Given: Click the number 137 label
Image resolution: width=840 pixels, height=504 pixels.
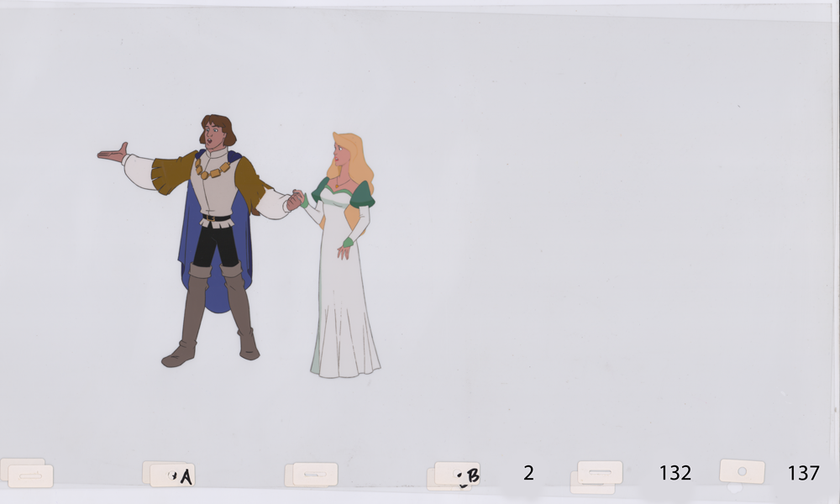Looking at the screenshot, I should coord(803,473).
